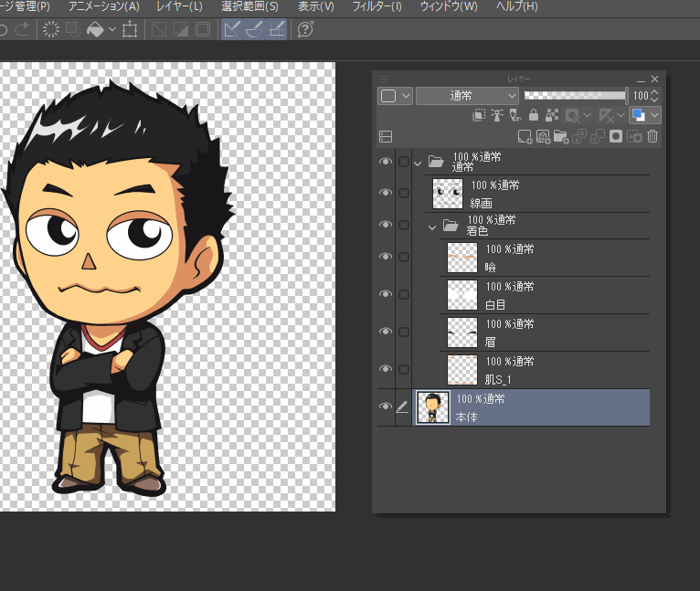This screenshot has width=700, height=591.
Task: Click the 本体 layer thumbnail
Action: point(431,406)
